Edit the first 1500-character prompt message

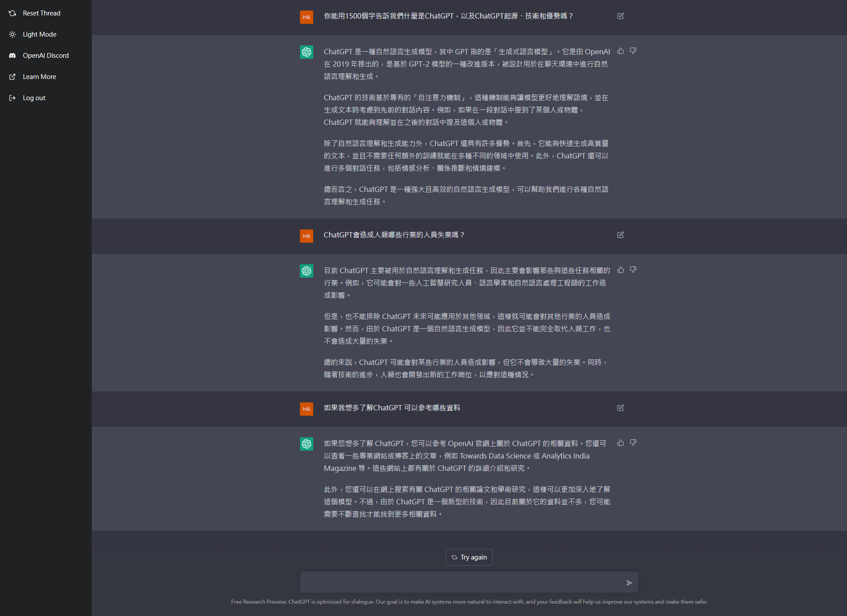pyautogui.click(x=621, y=16)
